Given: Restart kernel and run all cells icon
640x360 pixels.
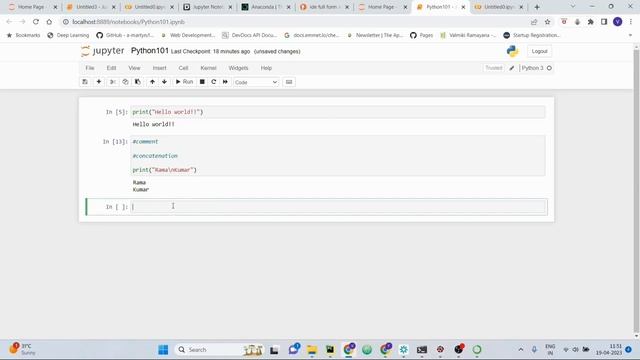Looking at the screenshot, I should (225, 82).
